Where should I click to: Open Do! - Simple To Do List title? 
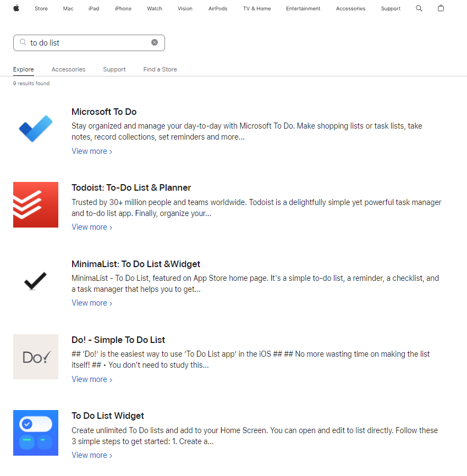(x=118, y=340)
